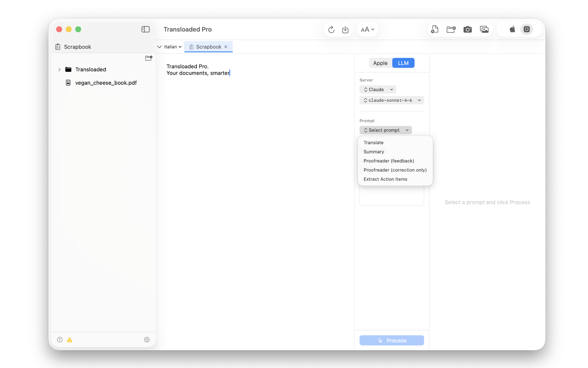Toggle the LLM chip toolbar button
Screen dimensions: 588x368
[x=527, y=29]
